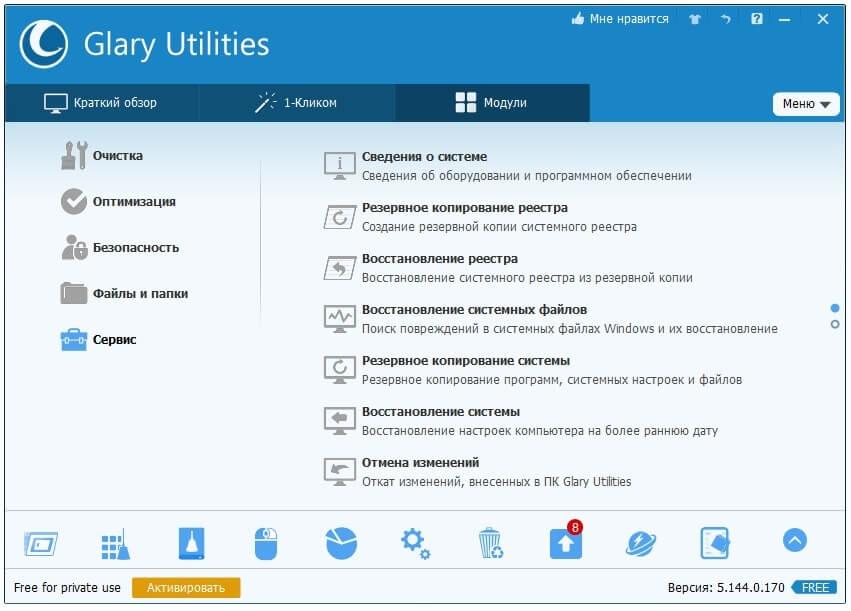This screenshot has height=611, width=851.
Task: Click the Free for private use text
Action: (67, 588)
